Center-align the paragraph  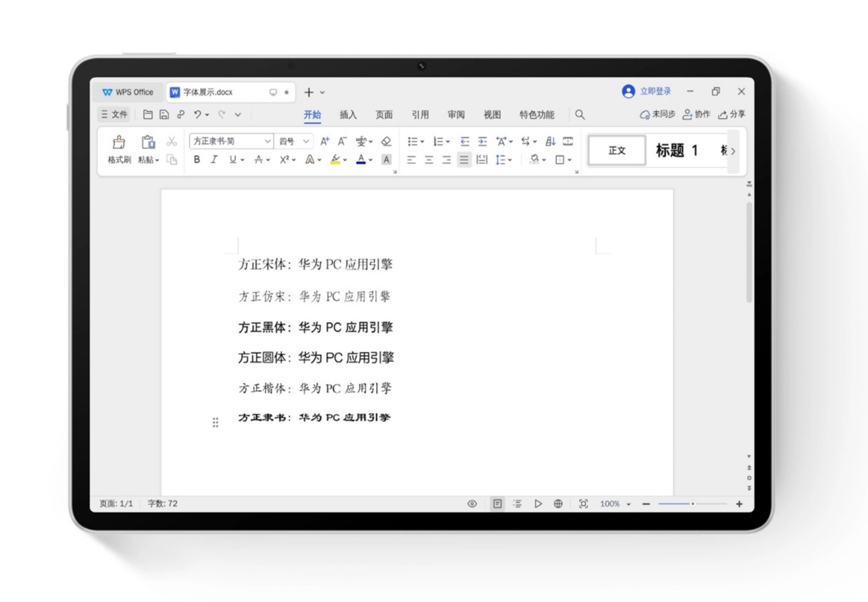(429, 160)
